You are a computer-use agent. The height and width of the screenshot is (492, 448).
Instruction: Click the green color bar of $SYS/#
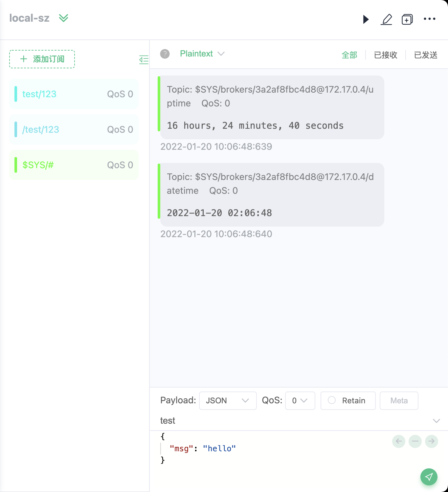coord(16,165)
